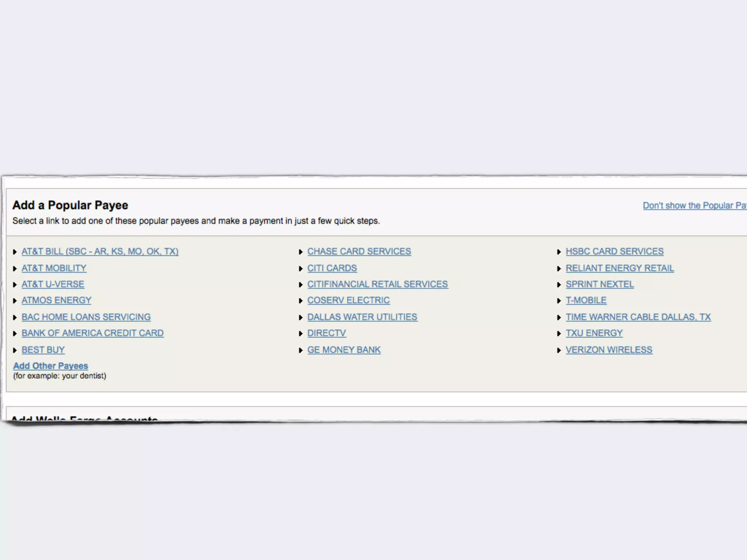Click the CITI CARDS link
The height and width of the screenshot is (560, 747).
click(332, 268)
